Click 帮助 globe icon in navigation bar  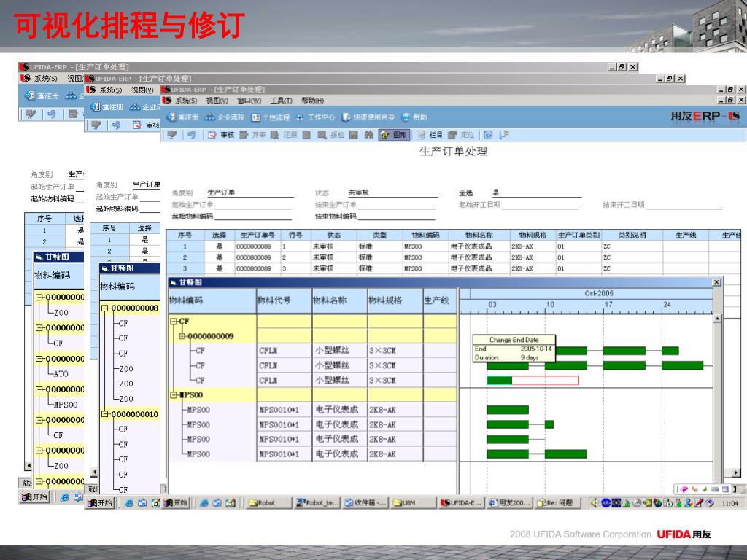[414, 117]
